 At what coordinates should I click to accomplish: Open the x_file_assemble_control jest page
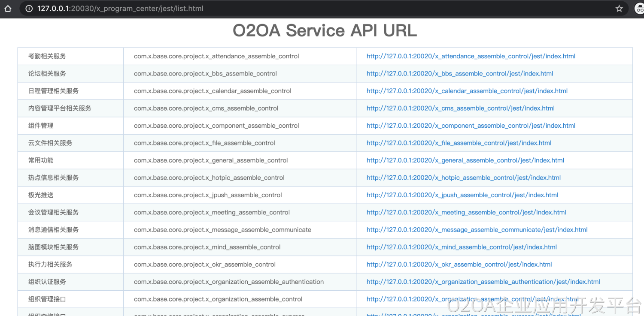[x=459, y=143]
